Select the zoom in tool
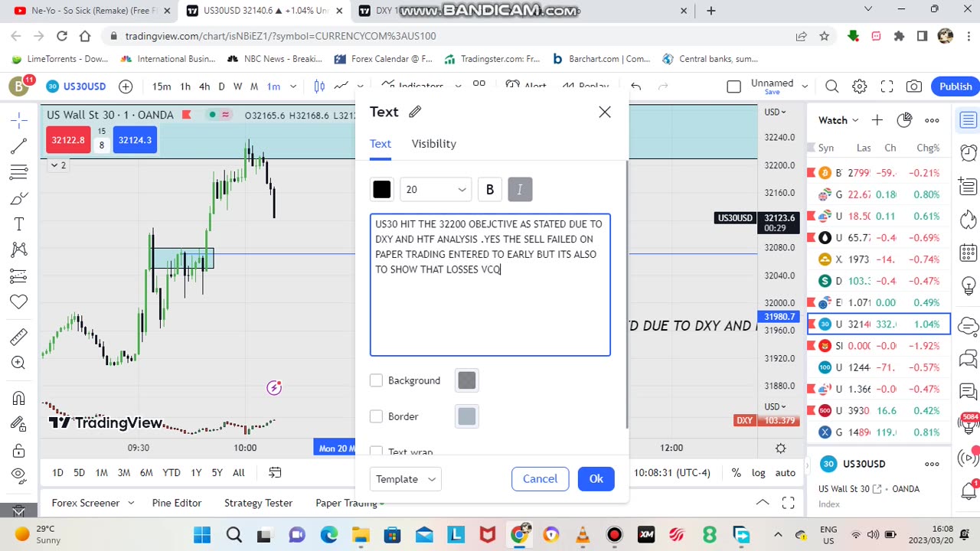 click(x=19, y=363)
